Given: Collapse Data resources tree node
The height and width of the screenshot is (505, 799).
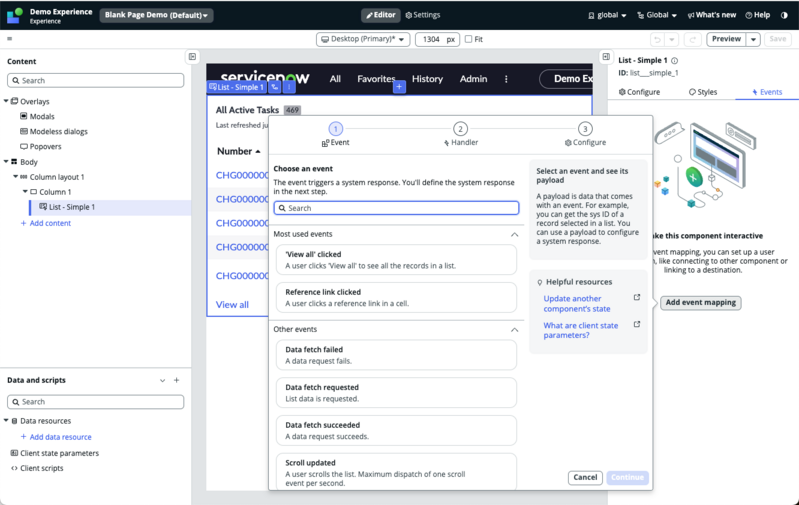Looking at the screenshot, I should [6, 420].
